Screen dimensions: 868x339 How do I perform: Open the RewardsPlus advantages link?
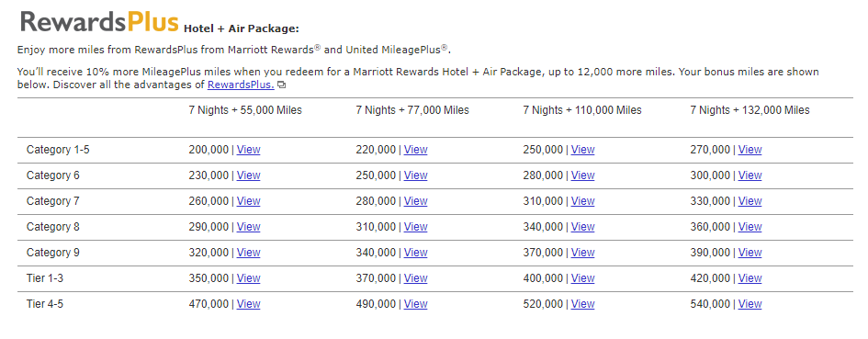(x=241, y=85)
